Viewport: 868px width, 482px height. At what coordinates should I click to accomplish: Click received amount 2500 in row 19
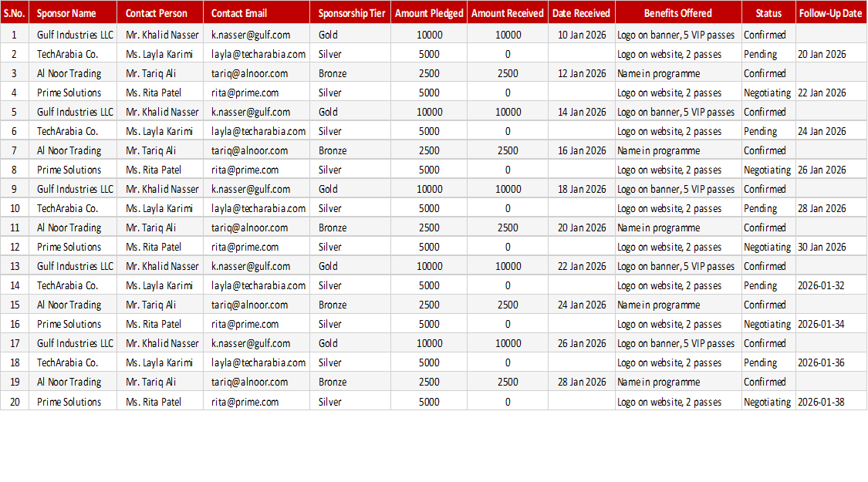[508, 383]
